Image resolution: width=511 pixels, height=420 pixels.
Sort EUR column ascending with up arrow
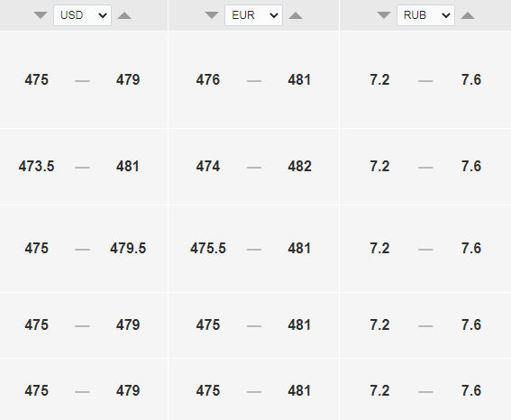point(296,15)
